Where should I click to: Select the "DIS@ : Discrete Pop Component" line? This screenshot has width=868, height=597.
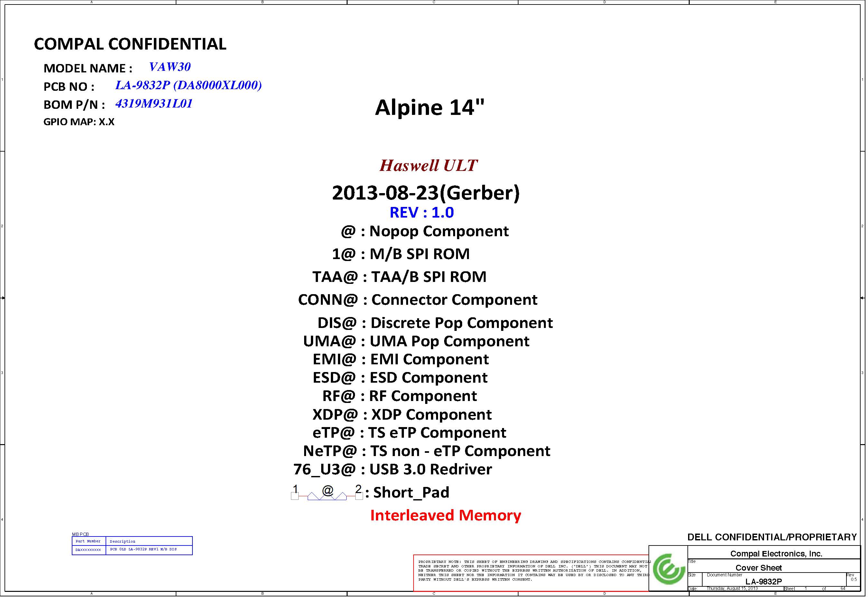click(x=435, y=323)
